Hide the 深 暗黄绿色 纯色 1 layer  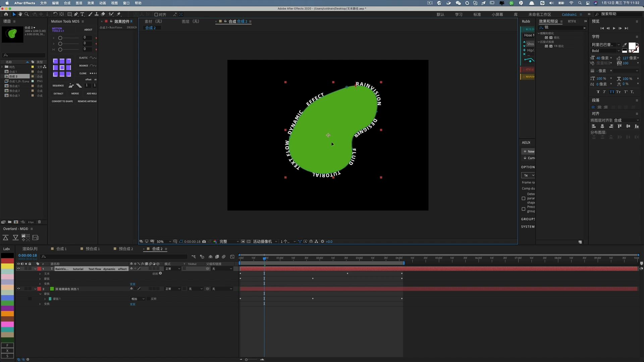coord(18,289)
